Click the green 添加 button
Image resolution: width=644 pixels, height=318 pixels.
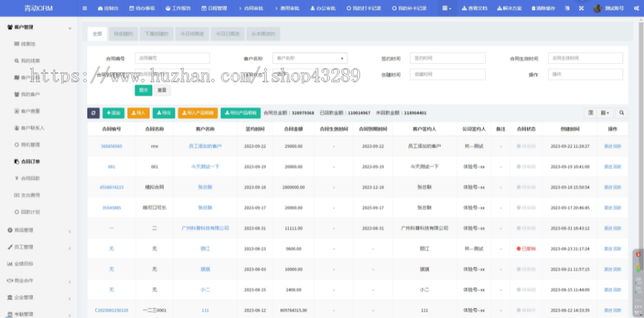click(x=112, y=112)
